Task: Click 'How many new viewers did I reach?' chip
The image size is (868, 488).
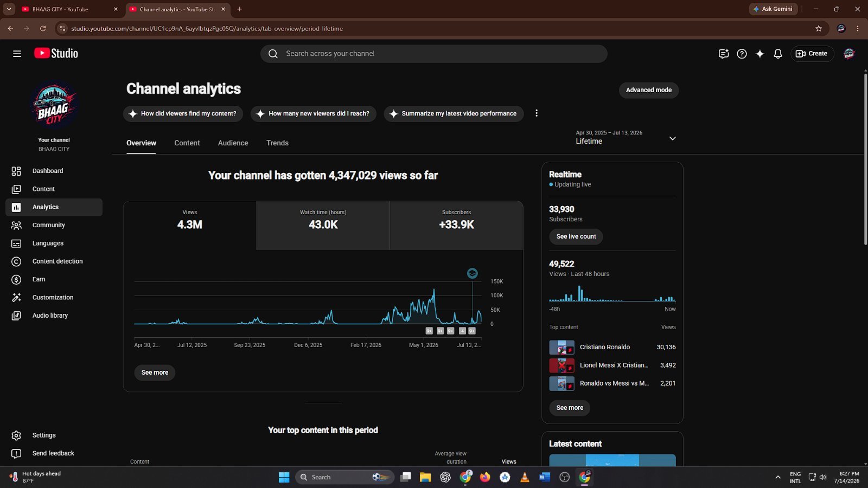Action: coord(314,114)
